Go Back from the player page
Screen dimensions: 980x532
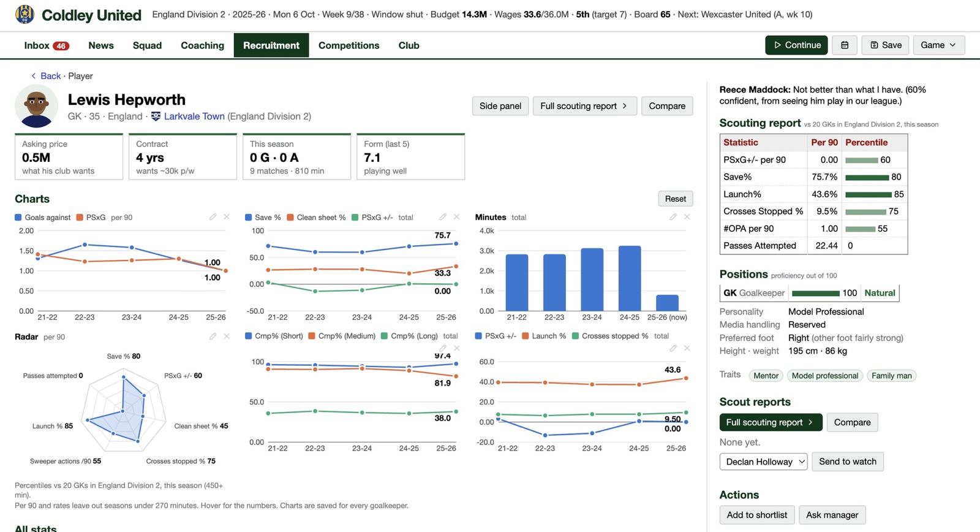(46, 76)
